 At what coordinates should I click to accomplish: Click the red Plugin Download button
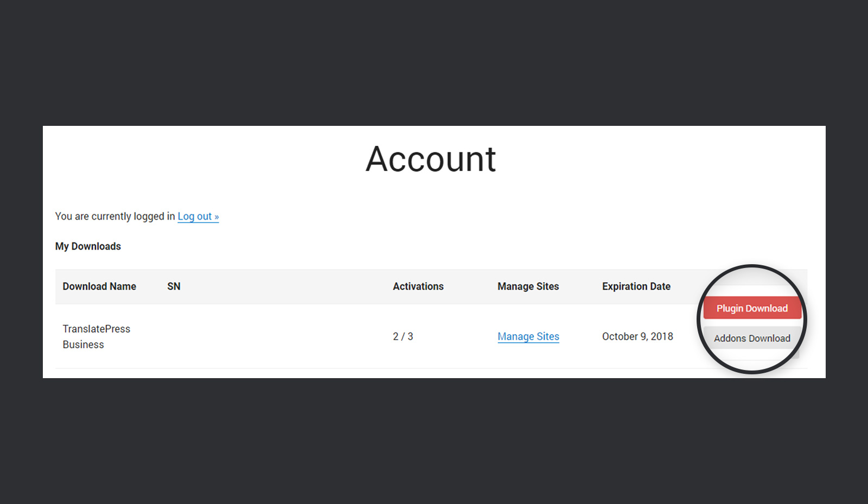click(752, 308)
